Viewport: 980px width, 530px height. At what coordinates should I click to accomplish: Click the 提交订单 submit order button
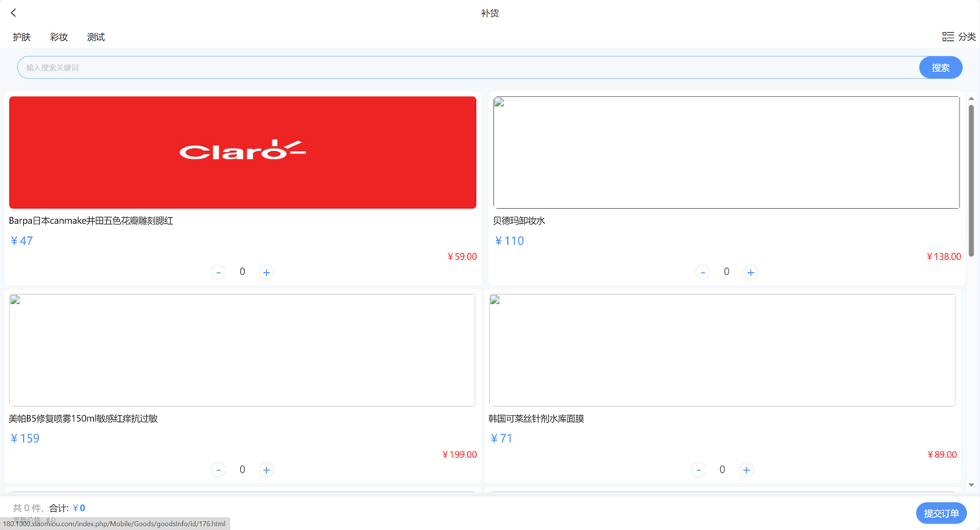pyautogui.click(x=942, y=513)
